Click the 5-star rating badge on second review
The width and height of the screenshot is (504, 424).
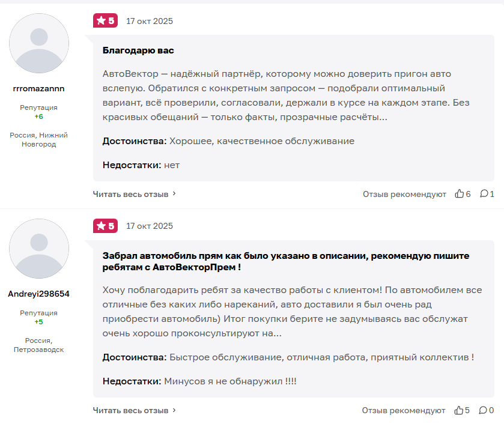click(105, 226)
